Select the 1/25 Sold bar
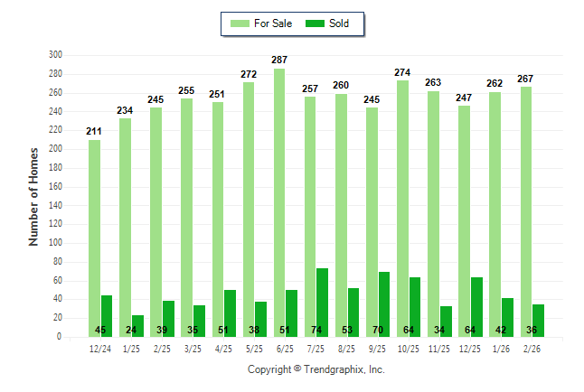The image size is (584, 392). coord(137,326)
